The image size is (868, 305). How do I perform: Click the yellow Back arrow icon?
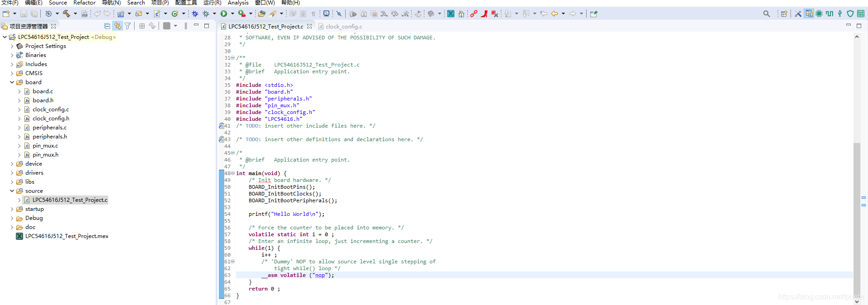point(555,14)
